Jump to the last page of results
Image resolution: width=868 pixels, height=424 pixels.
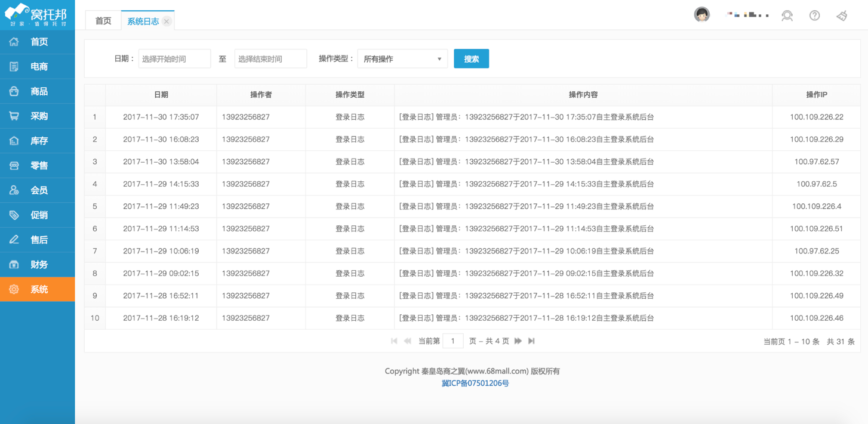531,341
